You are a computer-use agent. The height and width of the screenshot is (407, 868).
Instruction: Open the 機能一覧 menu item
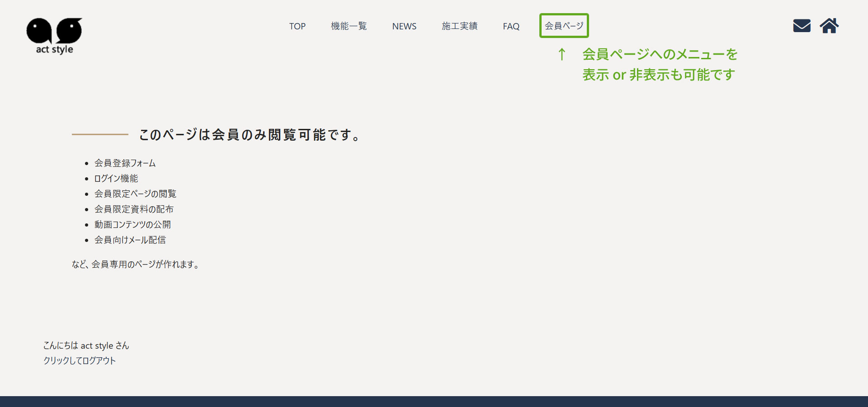(x=349, y=26)
